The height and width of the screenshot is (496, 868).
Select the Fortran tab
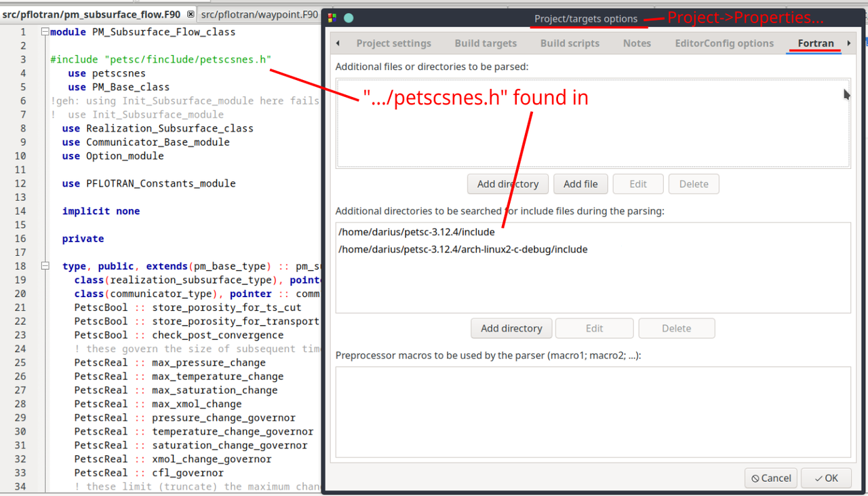[x=816, y=43]
